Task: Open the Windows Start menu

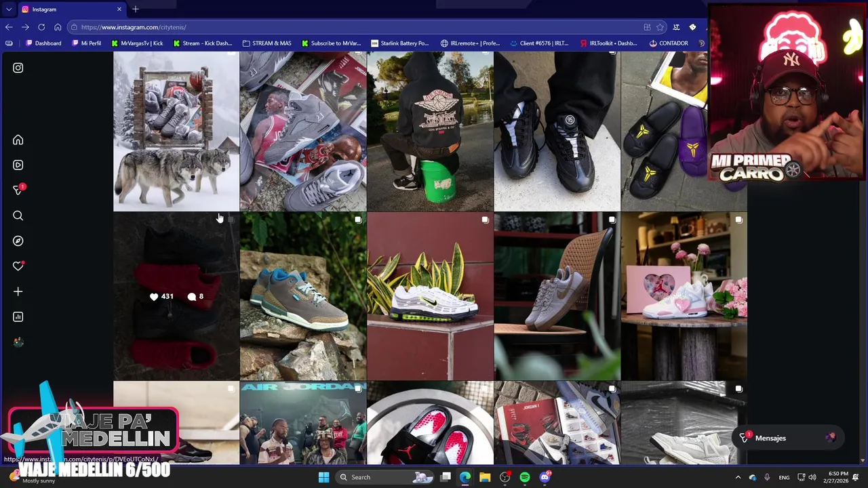Action: [323, 477]
